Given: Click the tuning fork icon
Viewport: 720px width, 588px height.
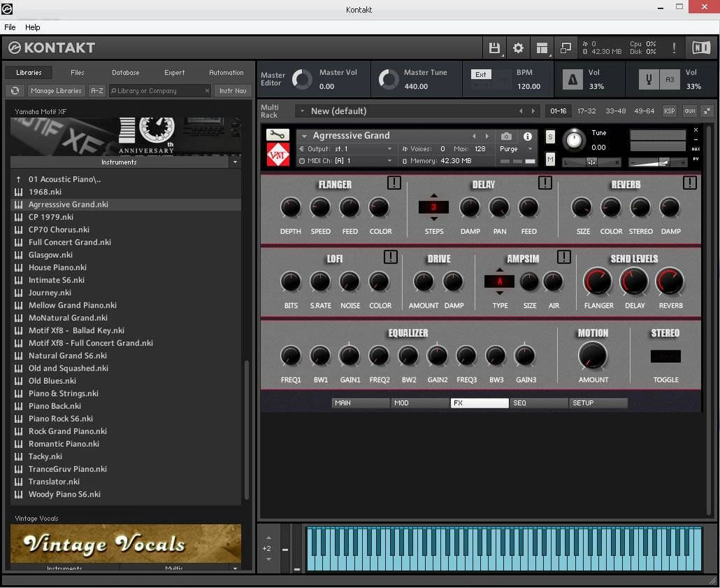Looking at the screenshot, I should 649,80.
